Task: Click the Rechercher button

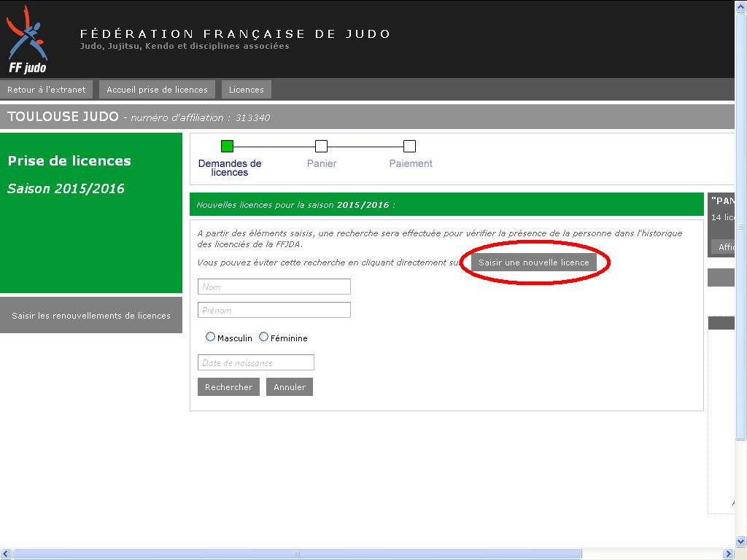Action: pyautogui.click(x=228, y=387)
